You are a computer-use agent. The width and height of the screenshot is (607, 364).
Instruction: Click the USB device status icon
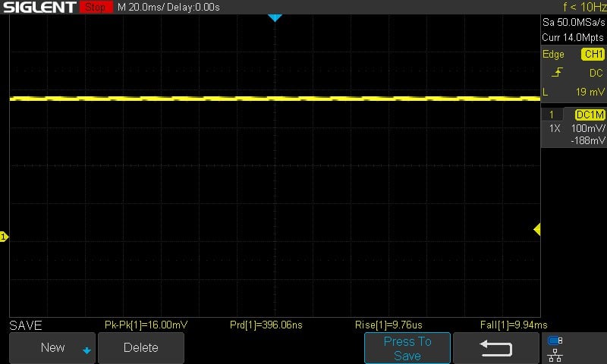(x=555, y=340)
